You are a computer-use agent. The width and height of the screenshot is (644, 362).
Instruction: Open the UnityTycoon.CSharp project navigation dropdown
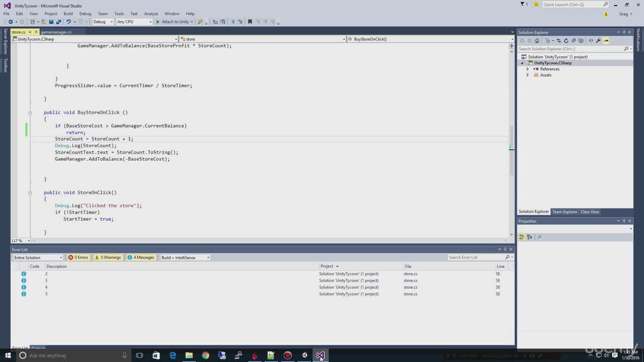[95, 39]
